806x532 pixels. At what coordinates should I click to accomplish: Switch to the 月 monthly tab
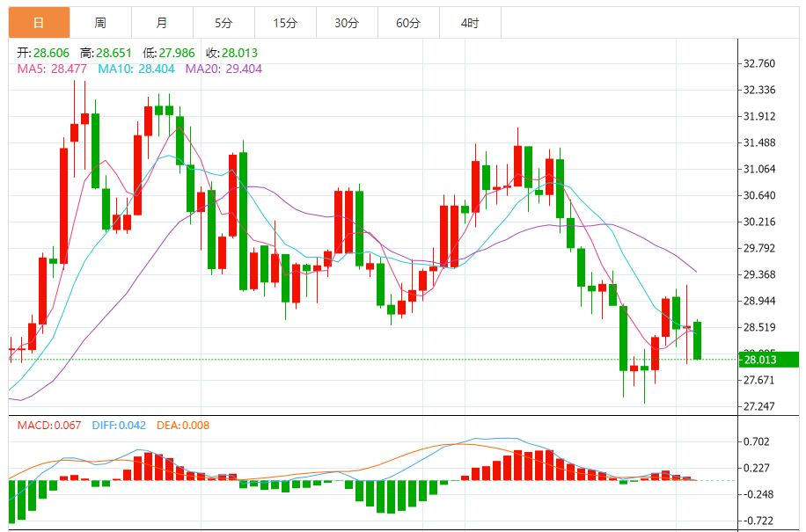tap(163, 23)
